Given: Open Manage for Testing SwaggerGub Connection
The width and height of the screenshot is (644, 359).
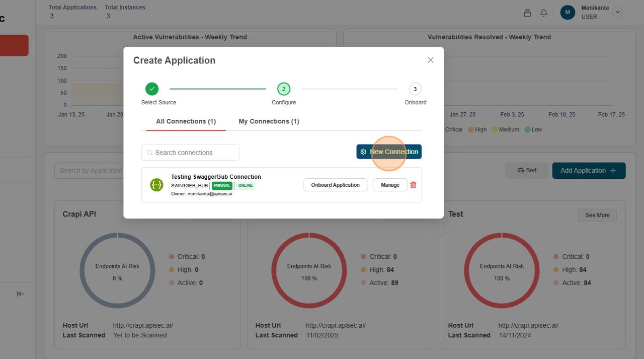Looking at the screenshot, I should [390, 185].
